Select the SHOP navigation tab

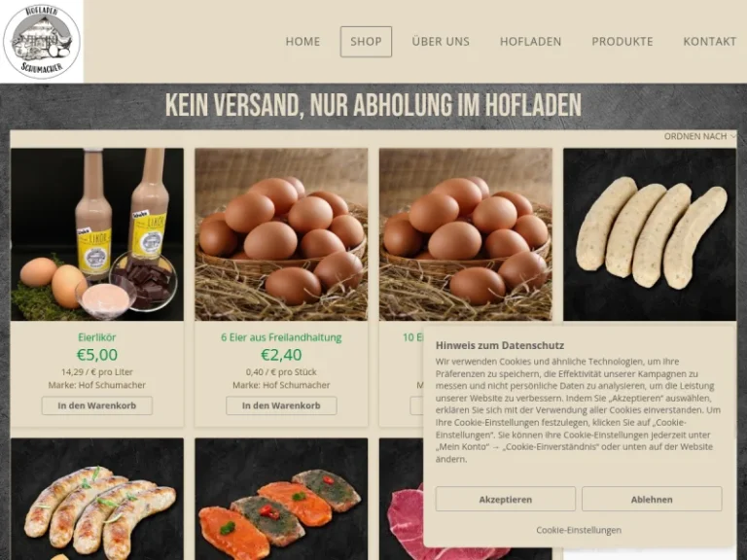(366, 42)
